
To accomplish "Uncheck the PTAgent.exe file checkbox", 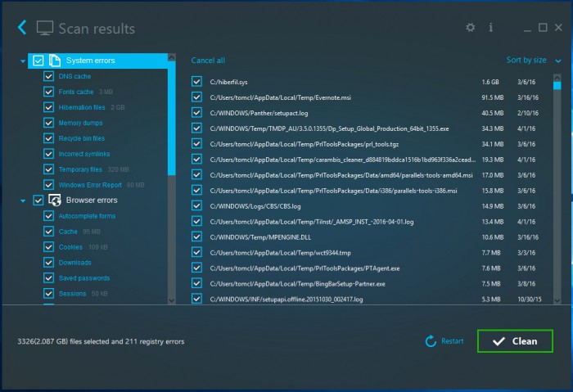I will coord(196,268).
